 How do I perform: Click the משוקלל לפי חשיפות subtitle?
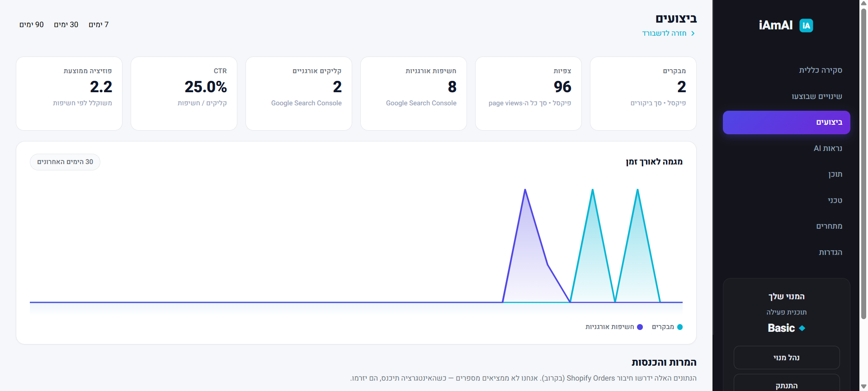point(82,103)
